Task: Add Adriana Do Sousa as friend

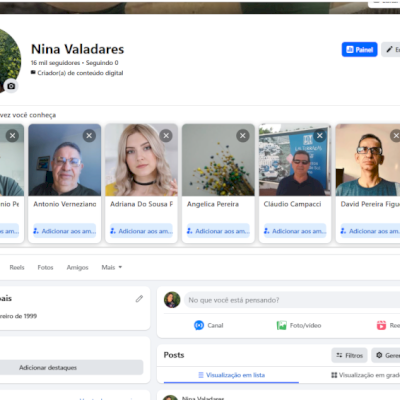Action: 141,231
